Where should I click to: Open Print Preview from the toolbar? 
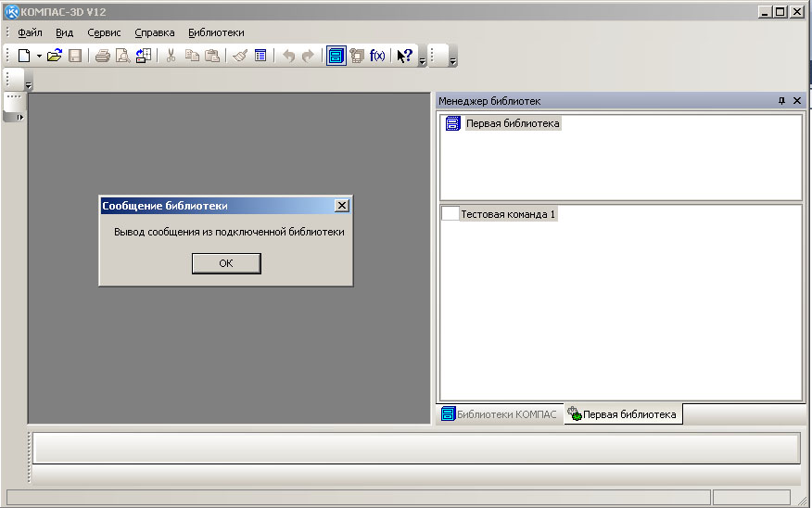[x=122, y=56]
